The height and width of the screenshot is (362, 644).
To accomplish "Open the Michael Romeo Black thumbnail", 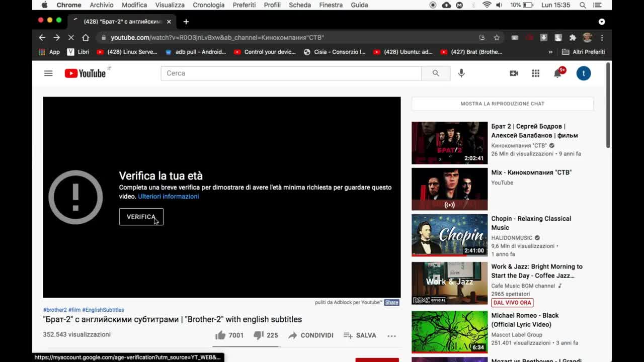I will click(x=449, y=332).
